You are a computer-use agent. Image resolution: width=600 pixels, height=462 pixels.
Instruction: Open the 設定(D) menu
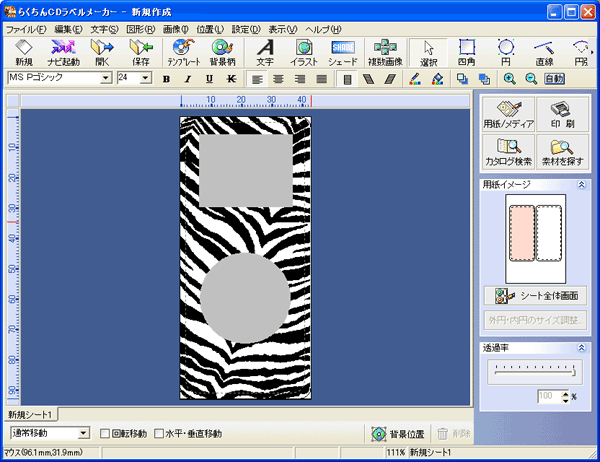(x=246, y=29)
